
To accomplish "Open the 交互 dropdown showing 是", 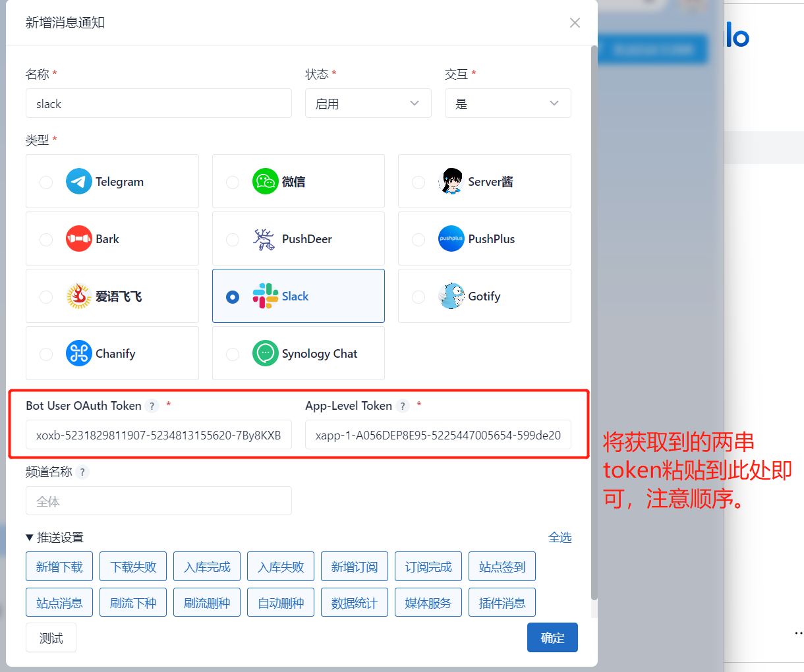I will click(x=508, y=103).
